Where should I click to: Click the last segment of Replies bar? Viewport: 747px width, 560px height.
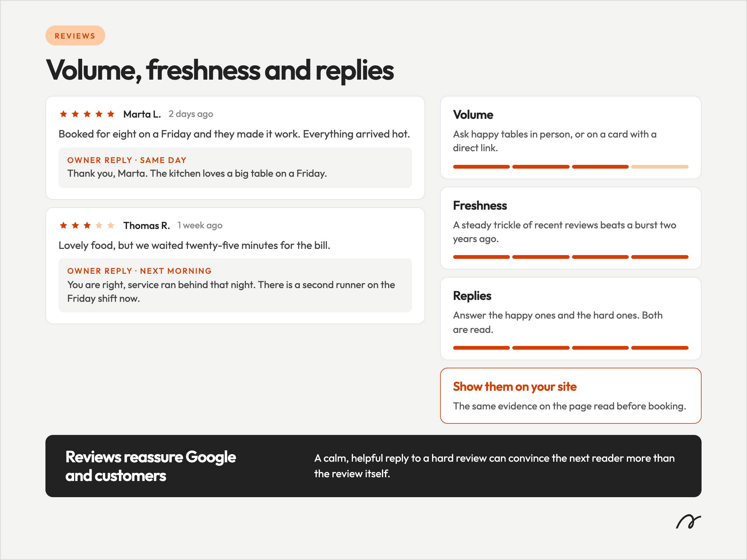click(x=660, y=348)
